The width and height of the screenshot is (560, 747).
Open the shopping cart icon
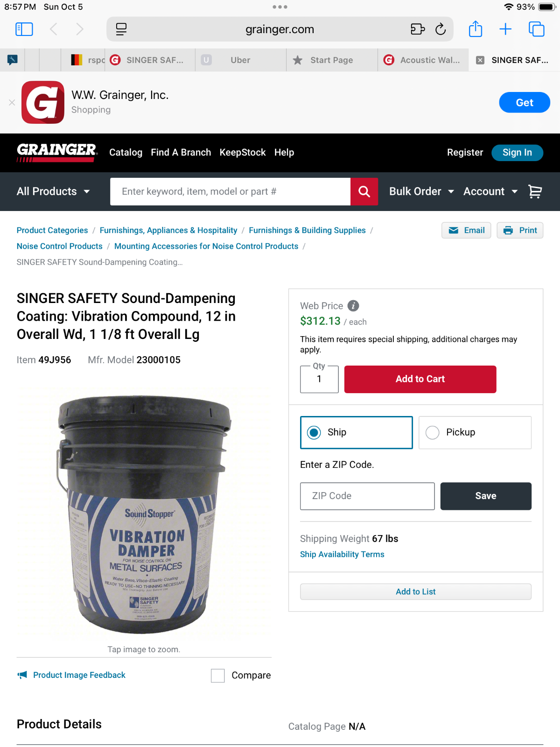click(x=535, y=191)
